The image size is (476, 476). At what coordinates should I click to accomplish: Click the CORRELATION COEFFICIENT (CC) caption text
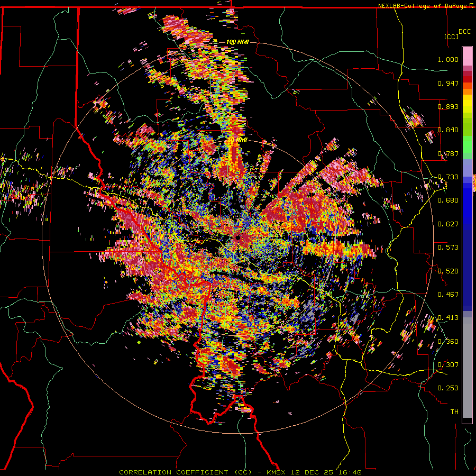tap(186, 472)
